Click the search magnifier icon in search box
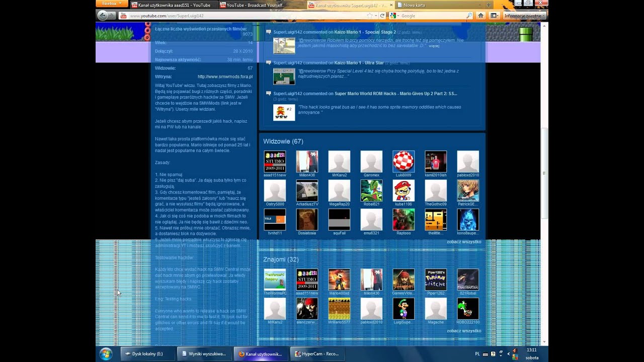Viewport: 644px width, 362px height. click(469, 16)
